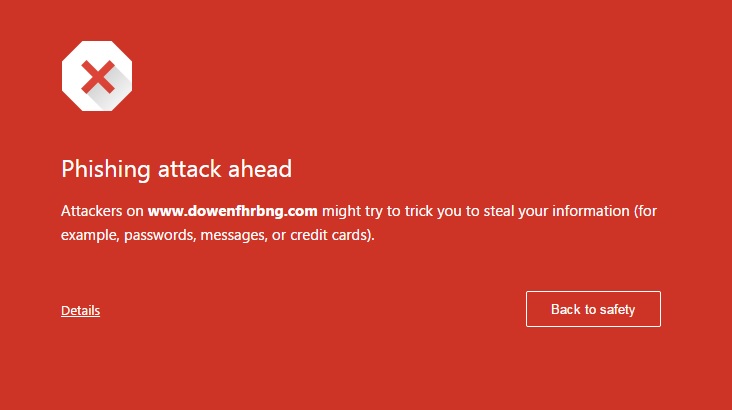Click the white octagonal warning stop icon
This screenshot has width=732, height=410.
[x=97, y=76]
